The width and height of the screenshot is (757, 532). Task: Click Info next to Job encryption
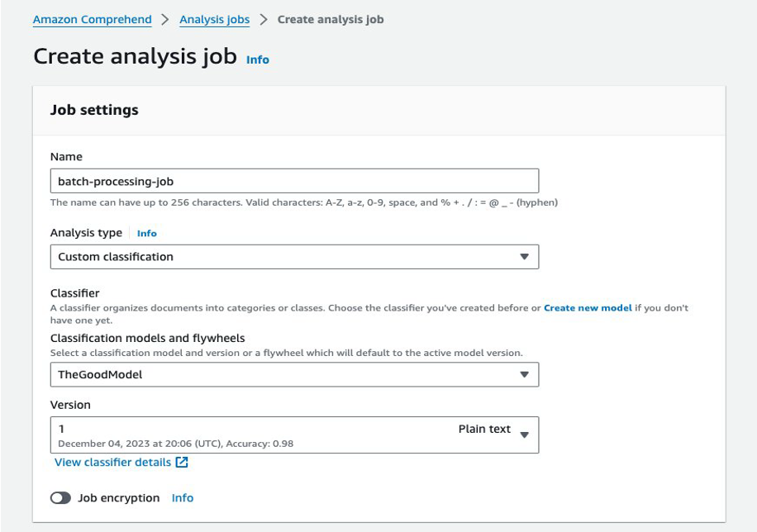pos(182,498)
